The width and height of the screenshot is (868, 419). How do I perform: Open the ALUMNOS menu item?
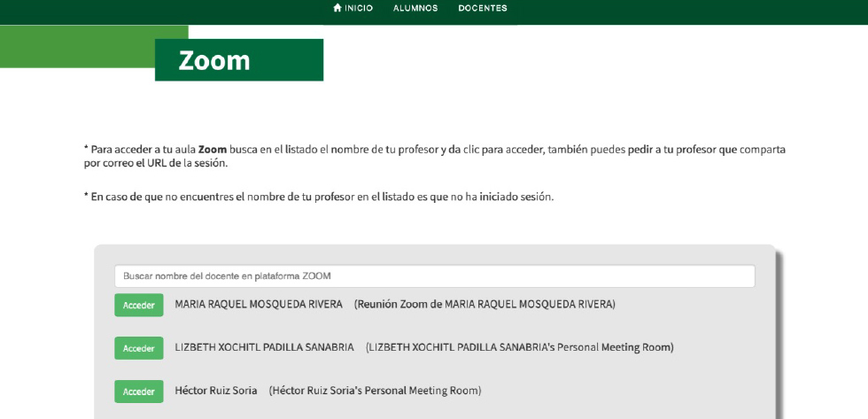point(415,8)
